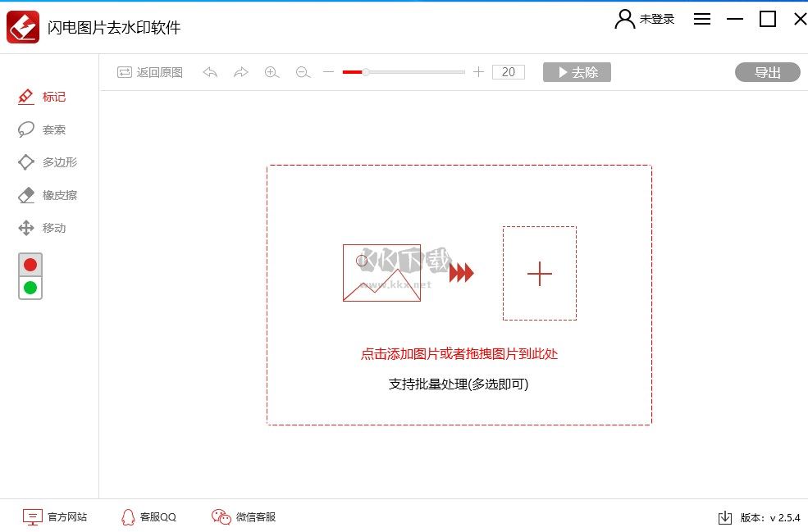Click the undo arrow in the toolbar

(x=210, y=72)
